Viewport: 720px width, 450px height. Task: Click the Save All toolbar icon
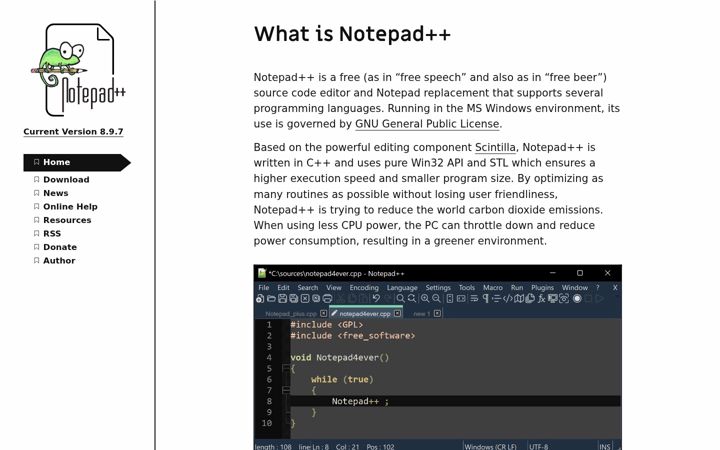293,298
